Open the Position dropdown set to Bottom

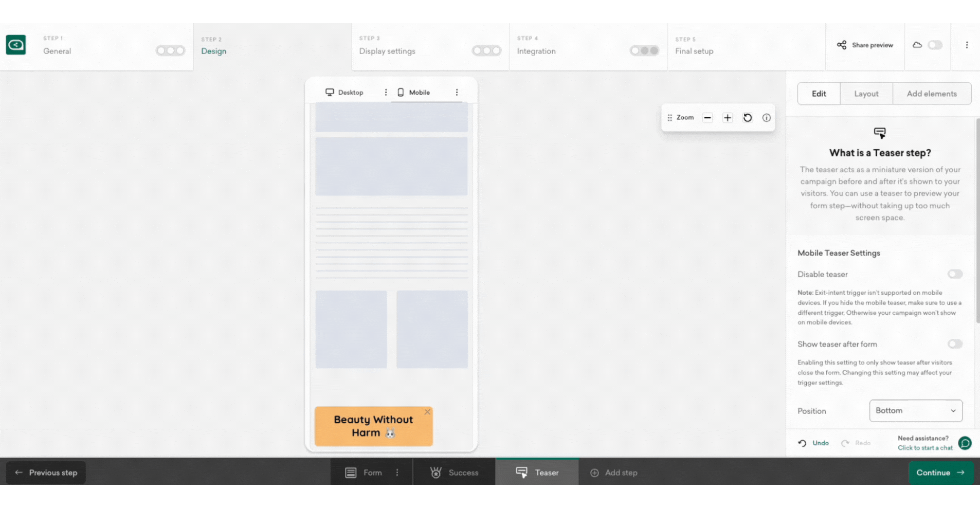pos(915,411)
